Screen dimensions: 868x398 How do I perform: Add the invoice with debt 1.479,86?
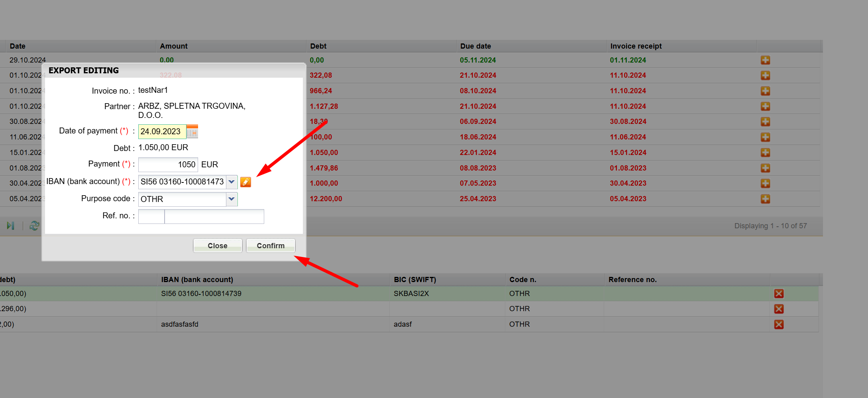click(765, 168)
